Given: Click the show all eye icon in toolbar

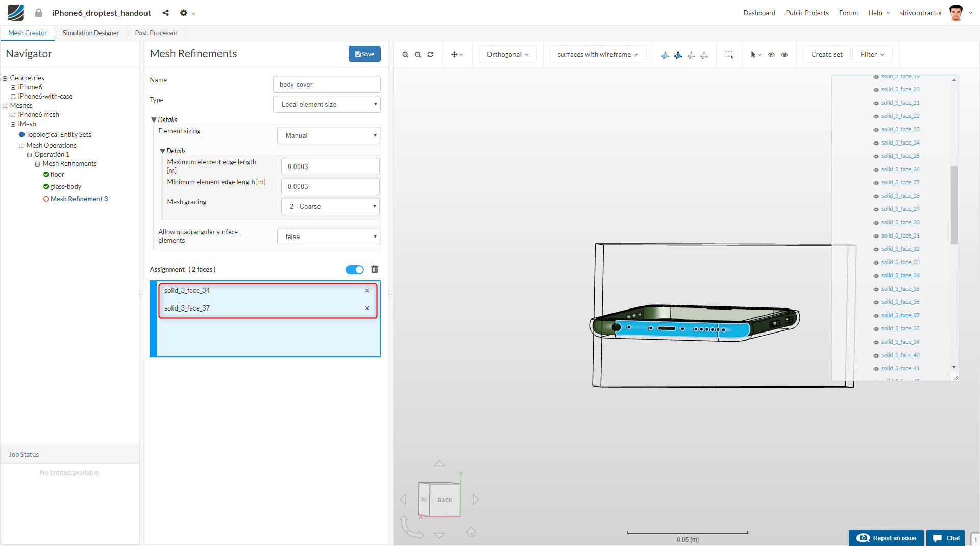Looking at the screenshot, I should coord(785,55).
